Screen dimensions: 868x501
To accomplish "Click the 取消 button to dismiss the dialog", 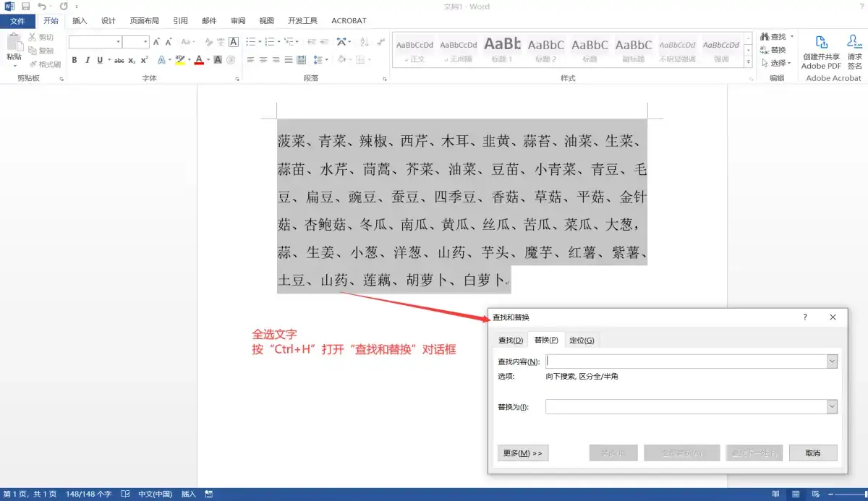I will point(814,453).
